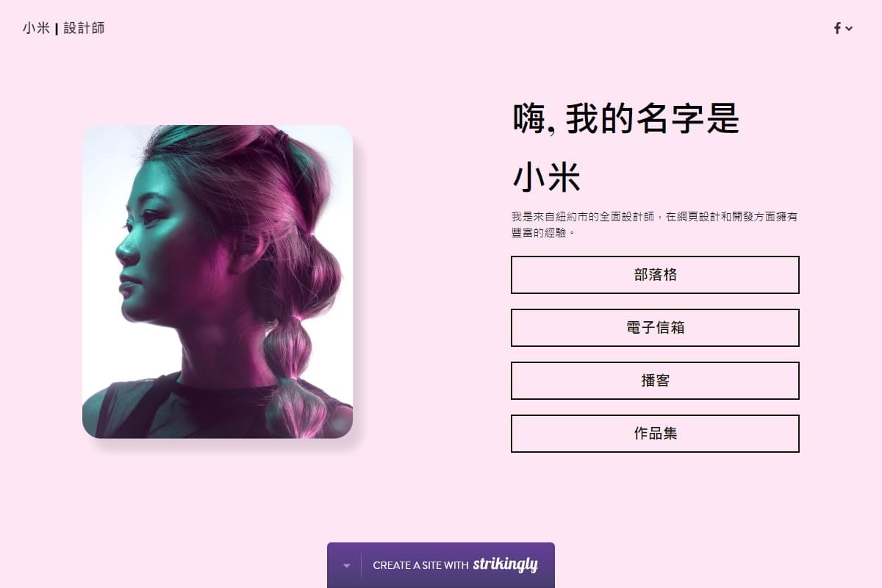Click the large 小米 name heading
The image size is (882, 588).
click(x=546, y=178)
